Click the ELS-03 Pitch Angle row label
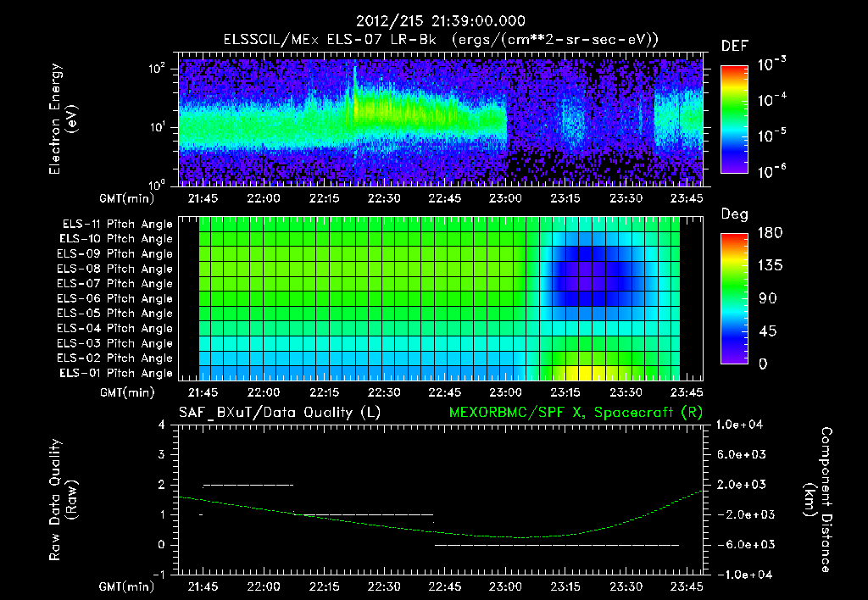The width and height of the screenshot is (868, 600). pos(115,343)
